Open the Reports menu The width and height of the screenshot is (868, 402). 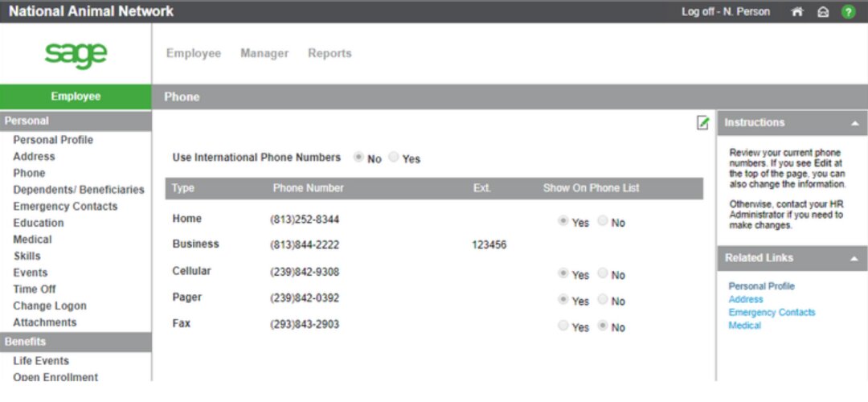click(x=330, y=53)
